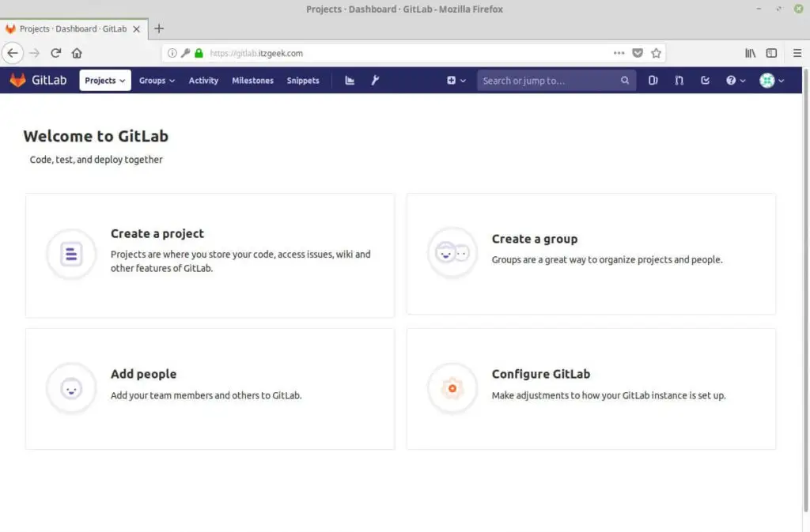Expand the Projects dropdown menu
Viewport: 810px width, 532px height.
coord(105,81)
